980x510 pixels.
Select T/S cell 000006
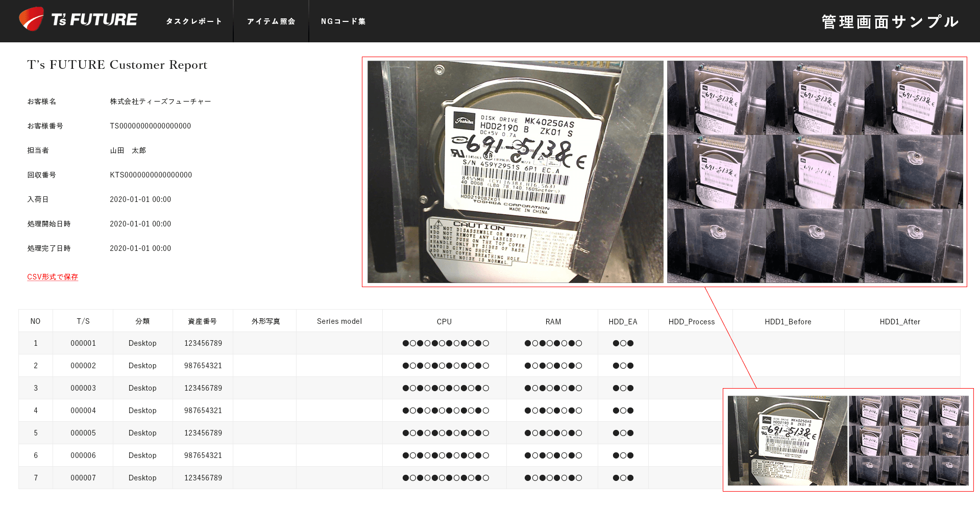tap(83, 455)
